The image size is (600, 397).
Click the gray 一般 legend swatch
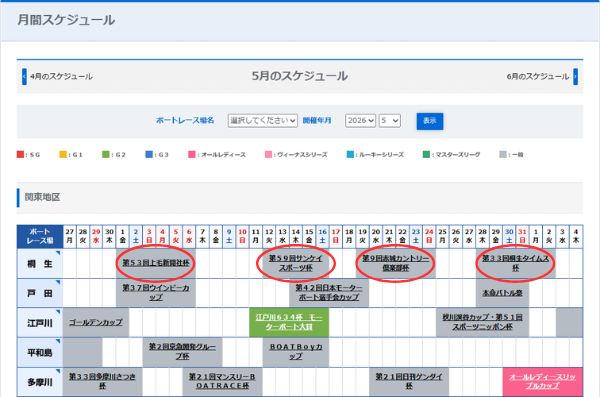coord(503,154)
